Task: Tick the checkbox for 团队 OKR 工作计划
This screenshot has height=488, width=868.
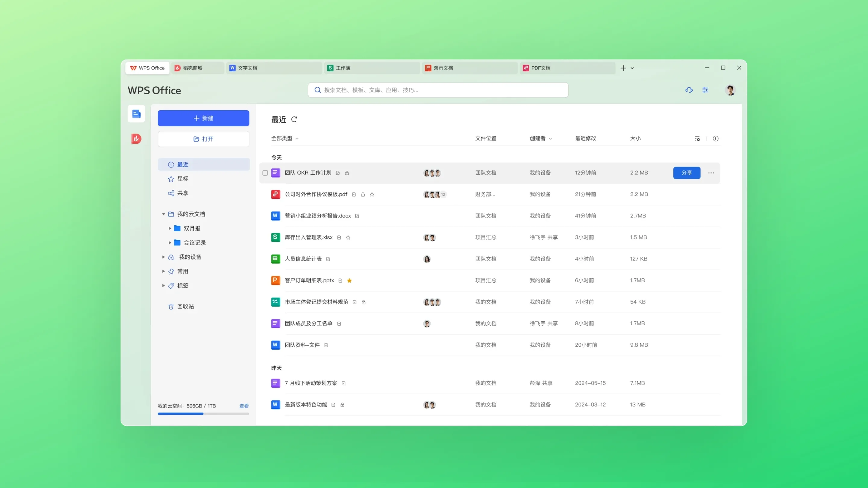Action: 265,173
